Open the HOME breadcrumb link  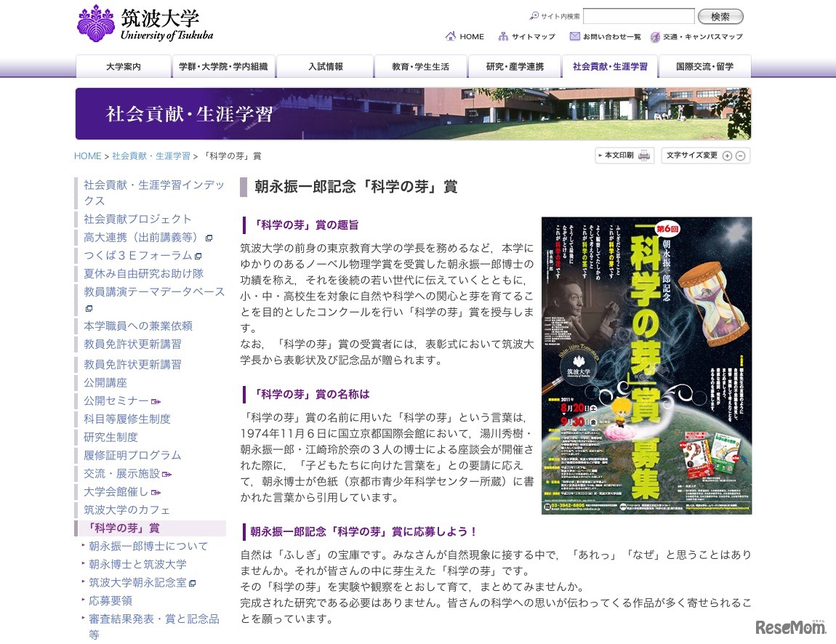tap(87, 156)
